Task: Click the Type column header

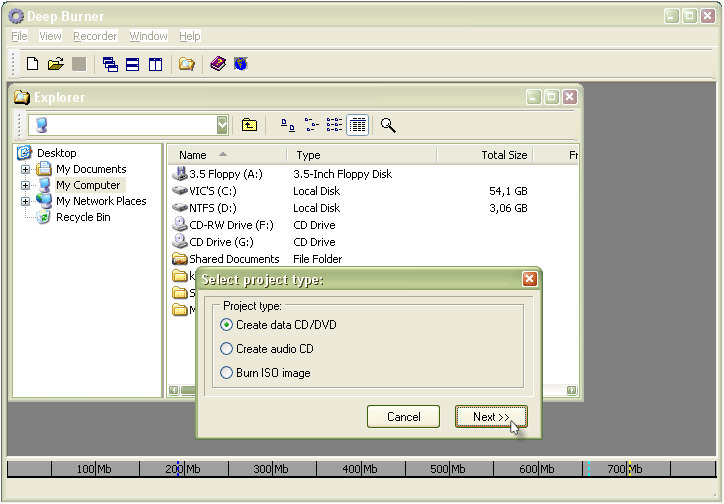Action: [x=362, y=155]
